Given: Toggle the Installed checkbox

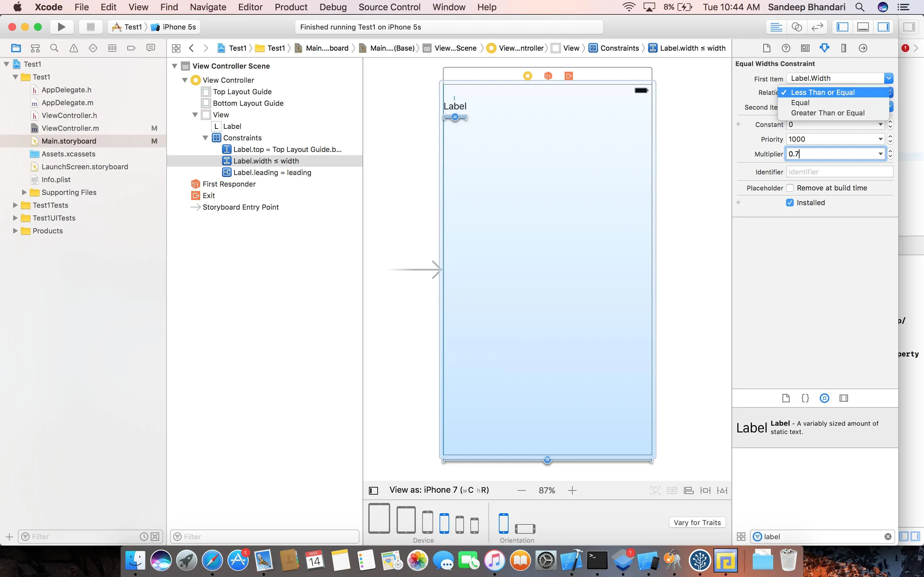Looking at the screenshot, I should (x=790, y=203).
